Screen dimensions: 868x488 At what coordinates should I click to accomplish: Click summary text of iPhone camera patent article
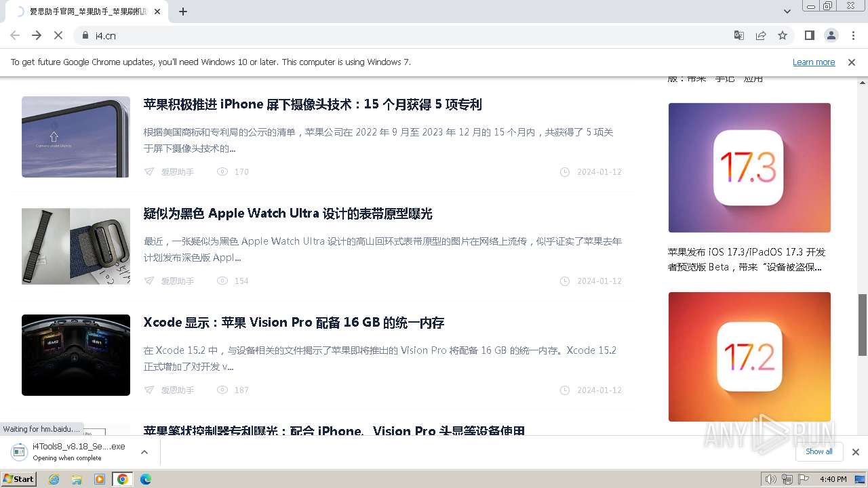(x=378, y=140)
